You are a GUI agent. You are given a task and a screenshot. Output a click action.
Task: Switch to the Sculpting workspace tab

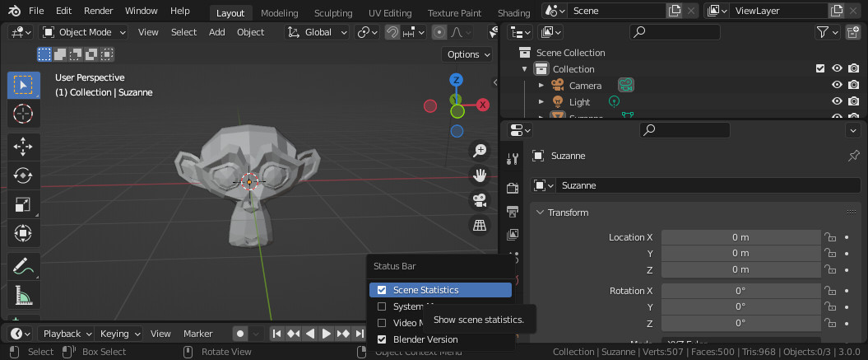(x=333, y=12)
